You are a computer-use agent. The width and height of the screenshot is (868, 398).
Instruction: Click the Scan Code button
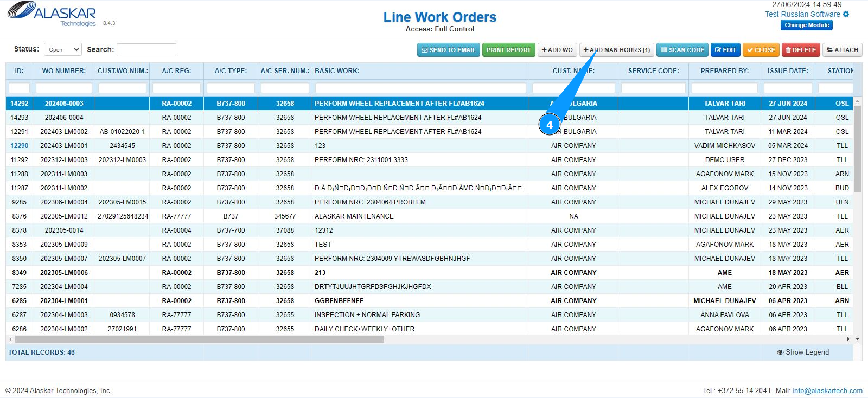pyautogui.click(x=682, y=50)
